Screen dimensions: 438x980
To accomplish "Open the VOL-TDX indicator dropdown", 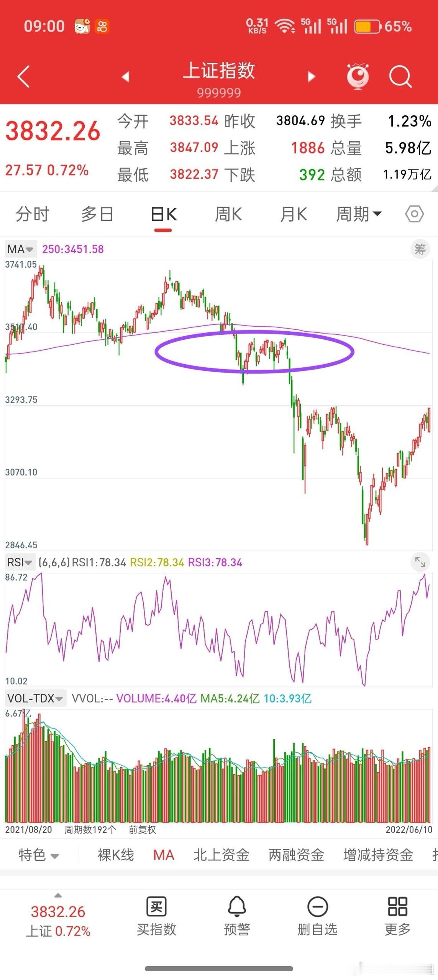I will (35, 698).
